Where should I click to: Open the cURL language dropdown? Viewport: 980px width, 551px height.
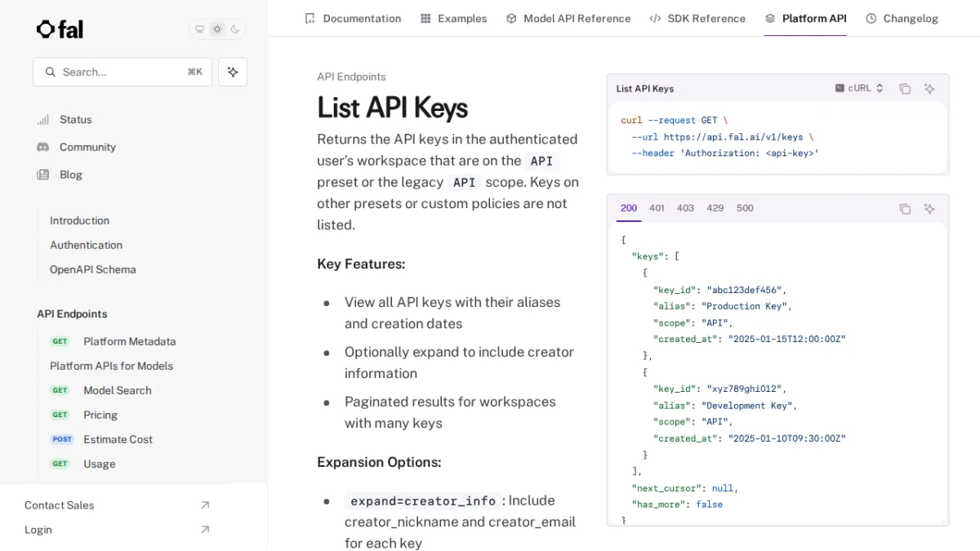point(859,88)
